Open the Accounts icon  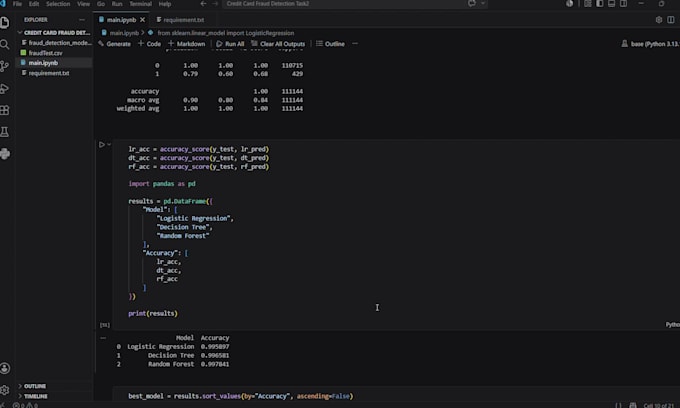[x=5, y=368]
